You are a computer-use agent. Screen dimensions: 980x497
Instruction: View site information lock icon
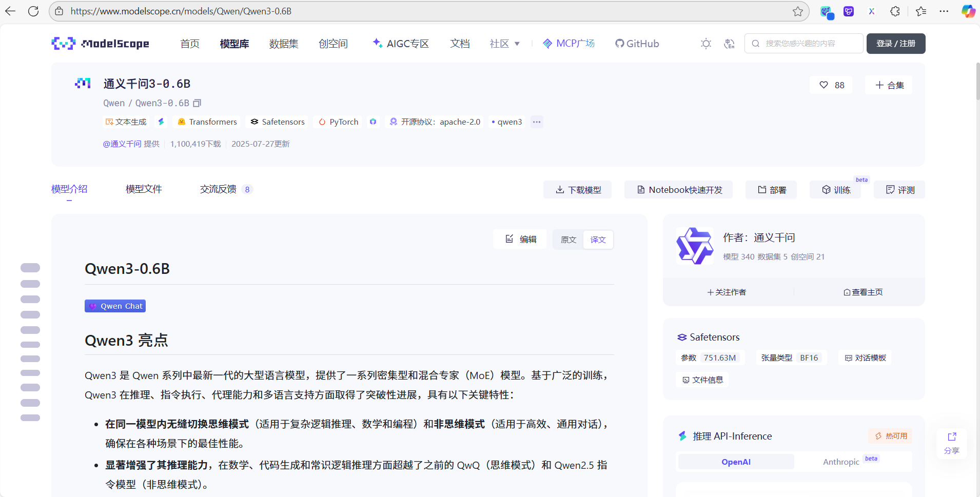point(59,11)
